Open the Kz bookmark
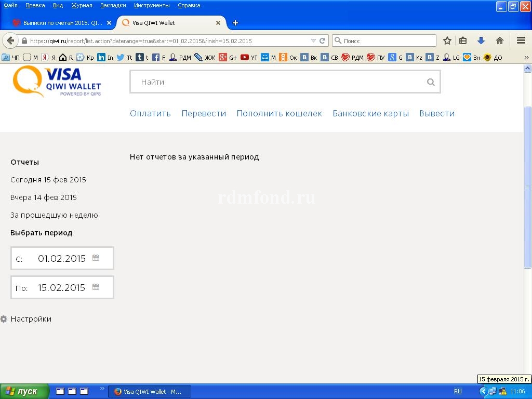 [x=414, y=57]
